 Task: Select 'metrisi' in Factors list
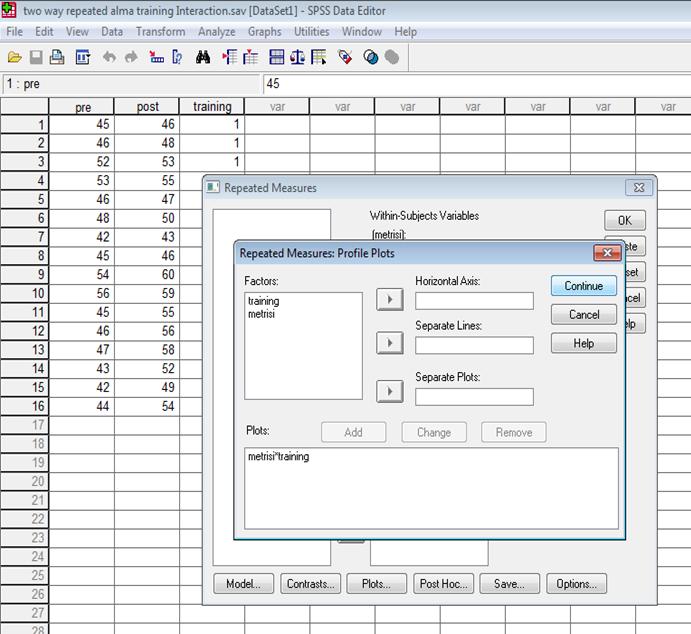click(261, 314)
